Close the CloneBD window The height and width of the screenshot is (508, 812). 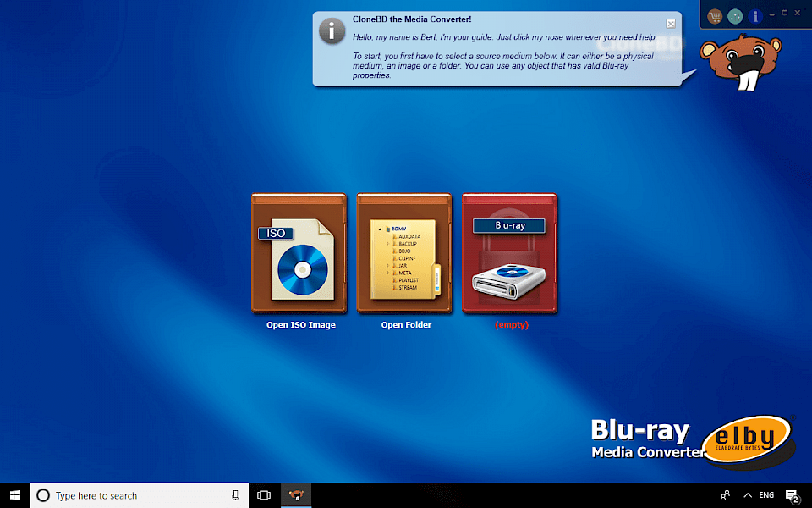(x=798, y=13)
